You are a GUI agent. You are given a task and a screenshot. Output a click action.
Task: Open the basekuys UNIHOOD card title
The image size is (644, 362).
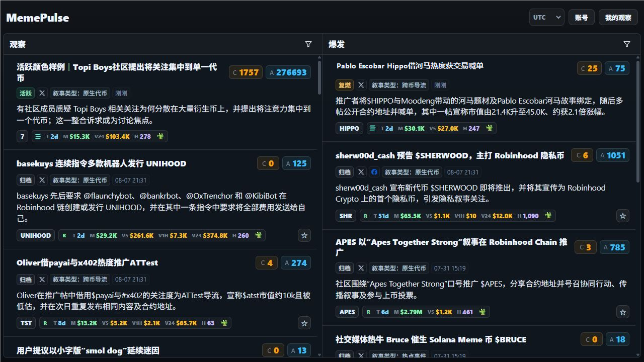pyautogui.click(x=101, y=163)
